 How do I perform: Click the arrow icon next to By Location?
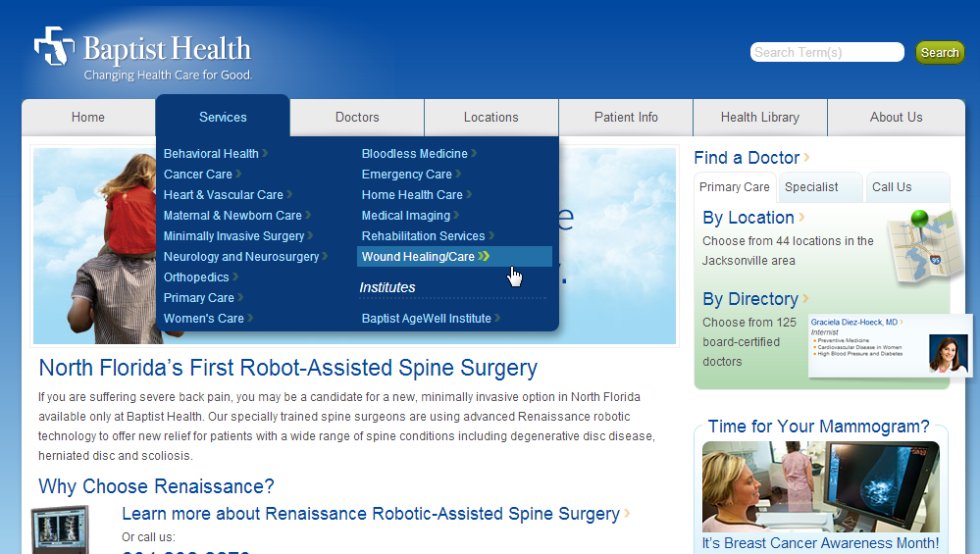(801, 217)
